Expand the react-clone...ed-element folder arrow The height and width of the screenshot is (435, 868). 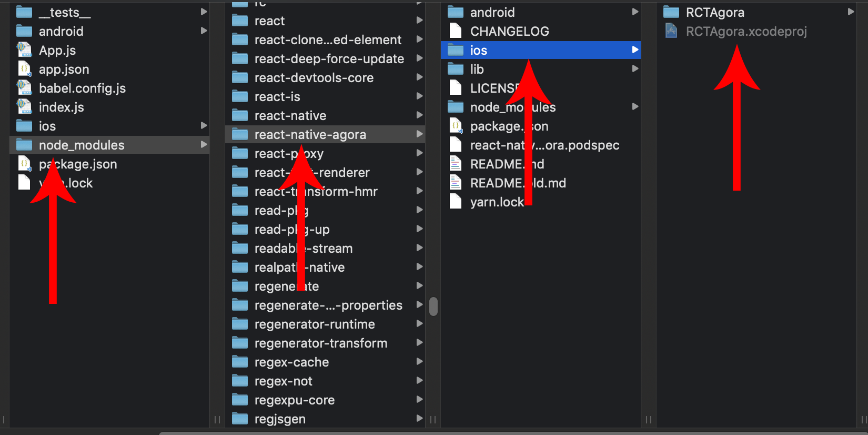click(419, 39)
